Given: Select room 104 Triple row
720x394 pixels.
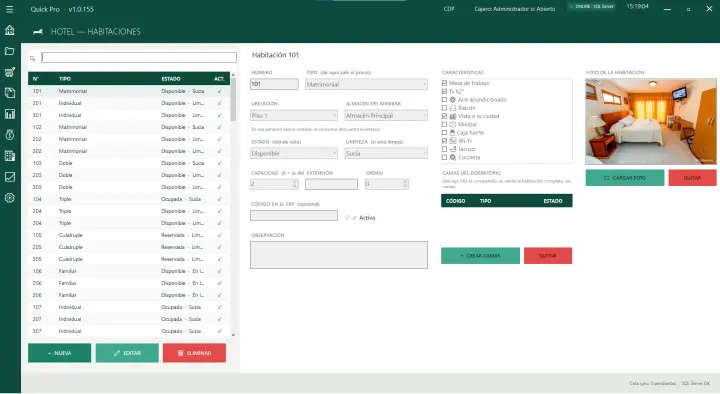Looking at the screenshot, I should [x=129, y=199].
